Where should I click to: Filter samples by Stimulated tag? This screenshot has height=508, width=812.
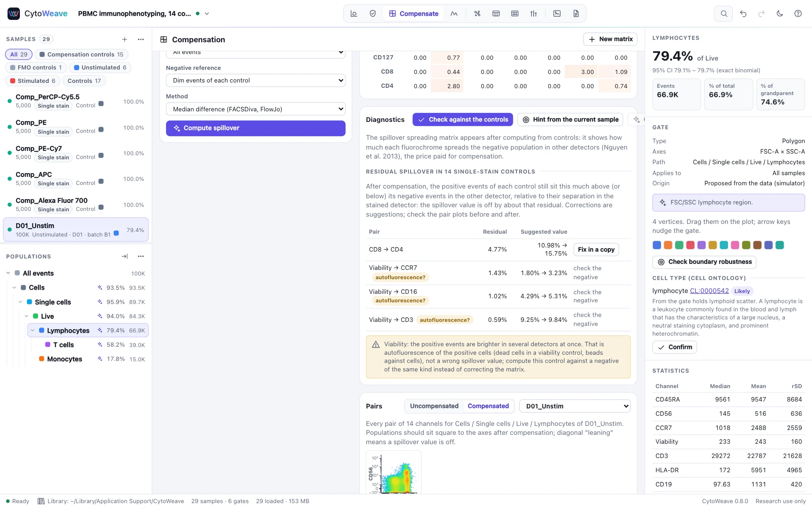point(33,81)
